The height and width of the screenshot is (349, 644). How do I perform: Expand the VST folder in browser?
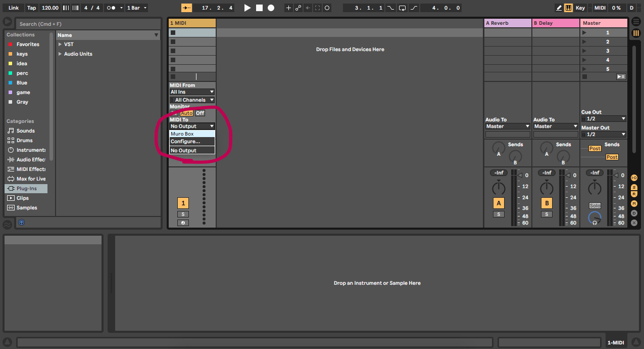click(x=60, y=45)
